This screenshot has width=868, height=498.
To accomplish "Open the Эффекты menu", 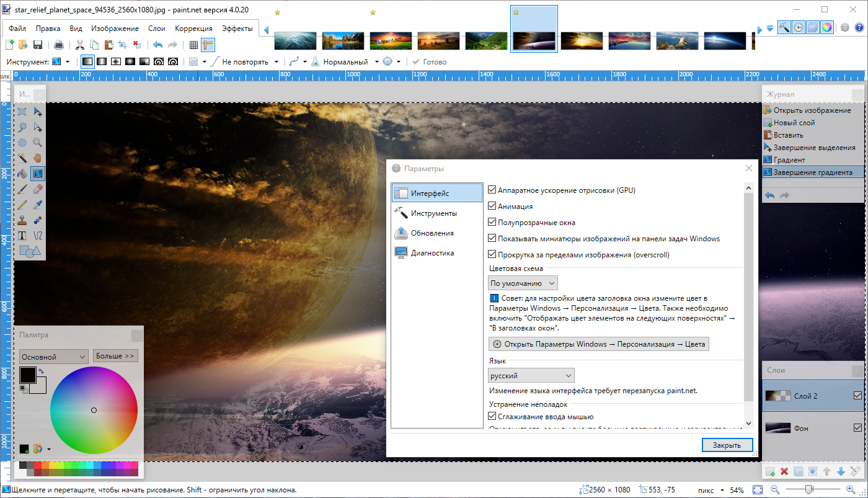I will 237,29.
